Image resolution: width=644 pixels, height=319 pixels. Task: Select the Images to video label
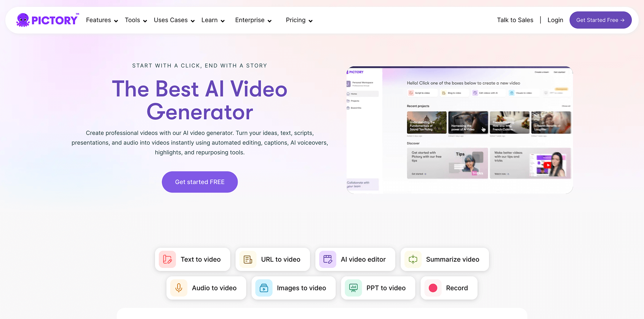pyautogui.click(x=302, y=288)
